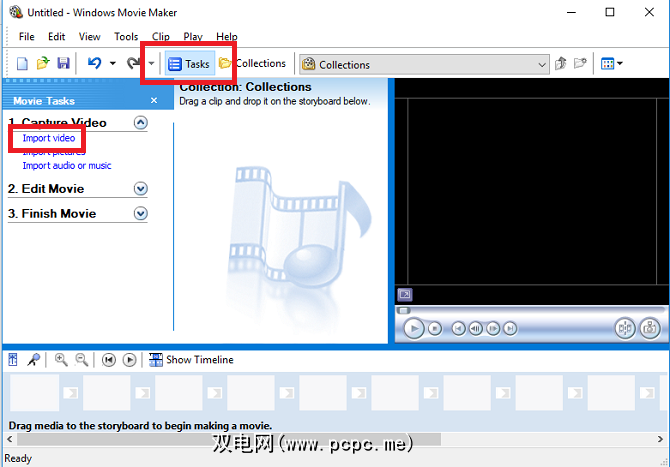
Task: Expand the Edit Movie section
Action: tap(141, 188)
